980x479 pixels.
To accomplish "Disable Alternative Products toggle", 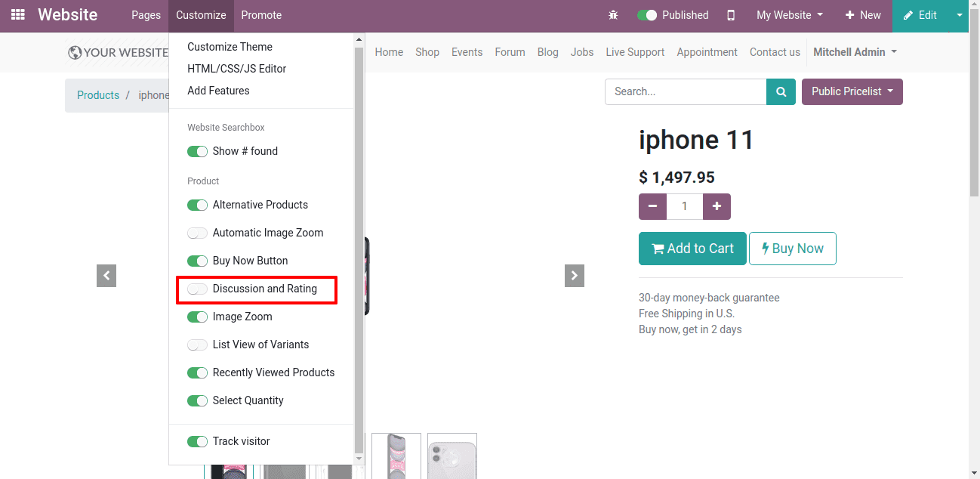I will click(197, 205).
